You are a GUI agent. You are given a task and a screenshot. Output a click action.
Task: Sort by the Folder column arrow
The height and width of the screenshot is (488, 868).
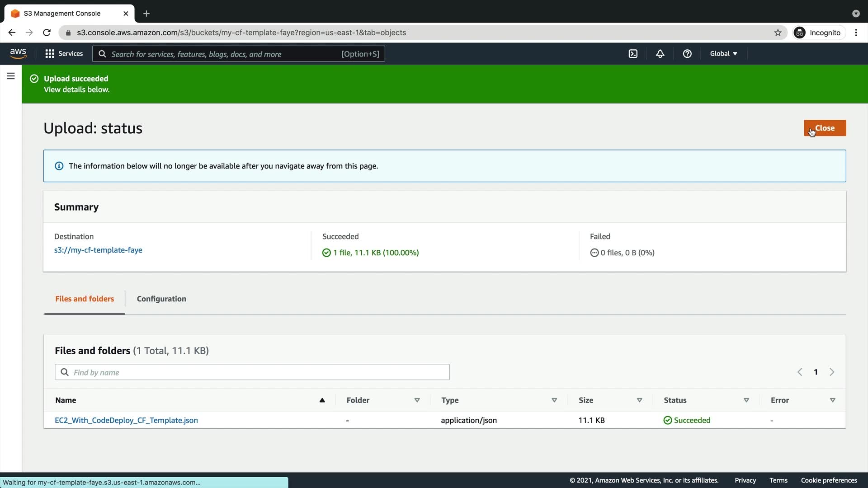[x=417, y=400]
